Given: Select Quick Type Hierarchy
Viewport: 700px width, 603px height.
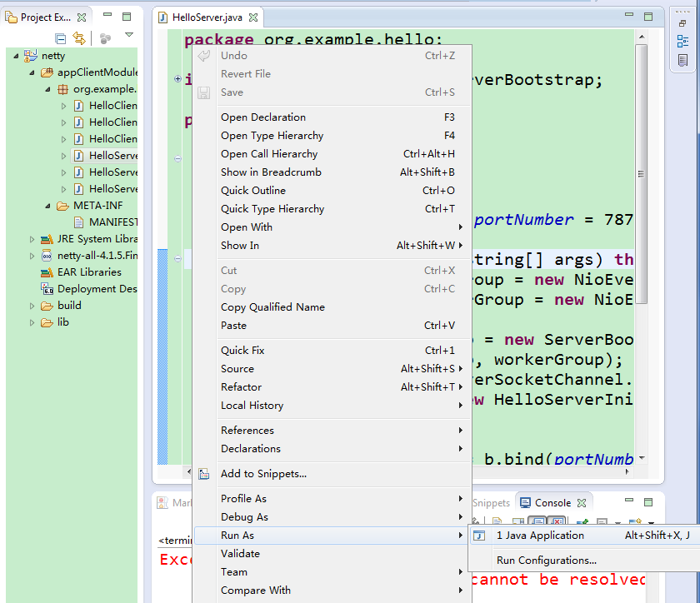Looking at the screenshot, I should 332,208.
